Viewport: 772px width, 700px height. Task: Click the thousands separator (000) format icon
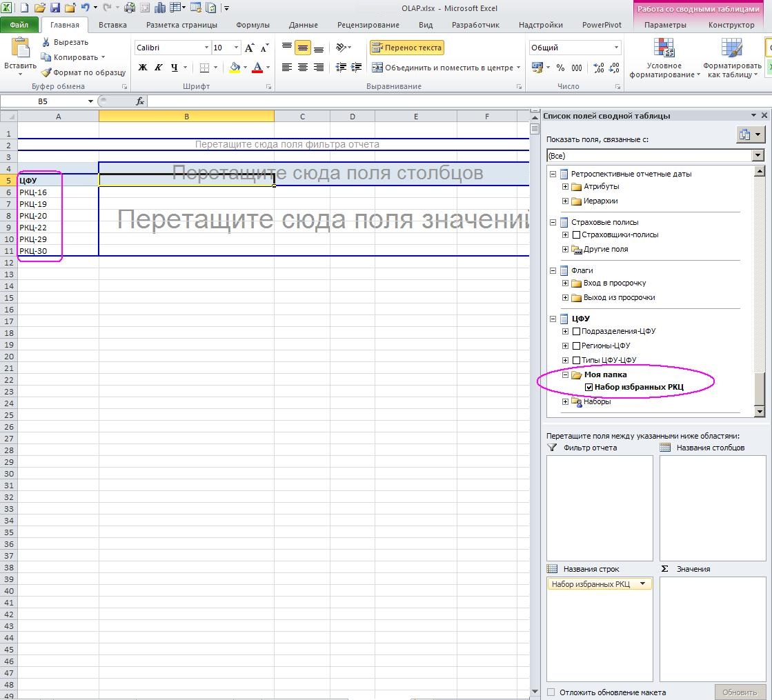(577, 68)
